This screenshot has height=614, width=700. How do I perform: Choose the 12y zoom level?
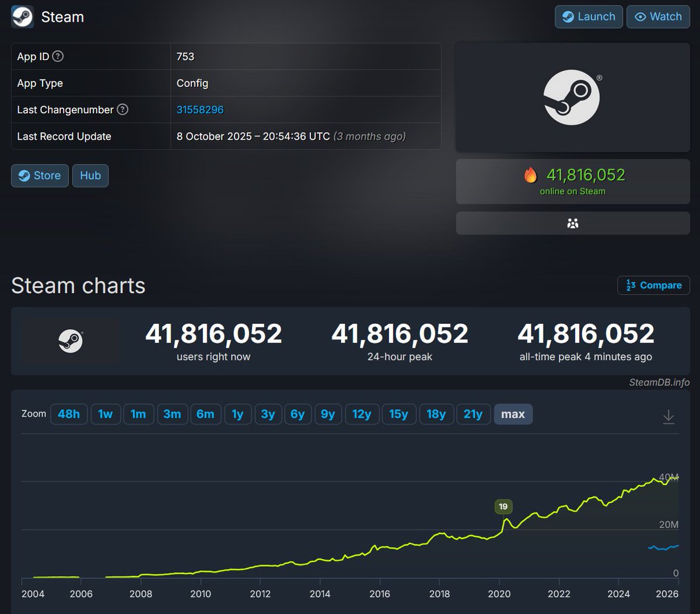coord(362,414)
